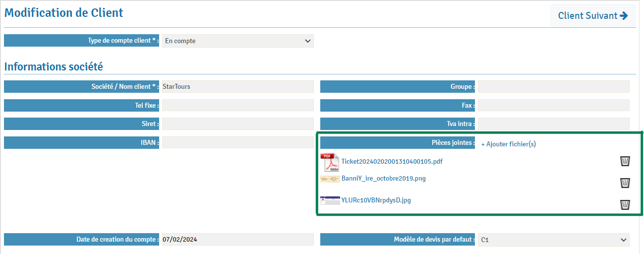644x254 pixels.
Task: Open the BanniY_ire_octobre2019.png file link
Action: [x=383, y=179]
